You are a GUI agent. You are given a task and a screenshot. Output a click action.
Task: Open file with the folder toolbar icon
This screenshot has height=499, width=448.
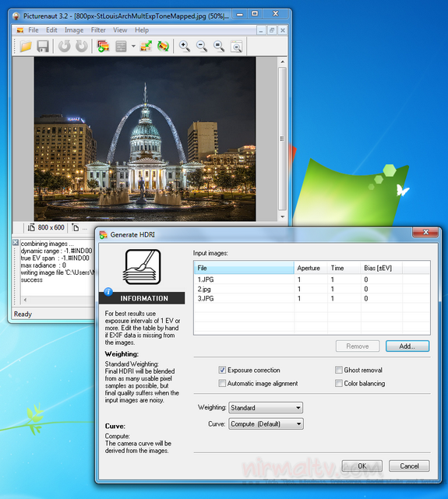click(26, 47)
